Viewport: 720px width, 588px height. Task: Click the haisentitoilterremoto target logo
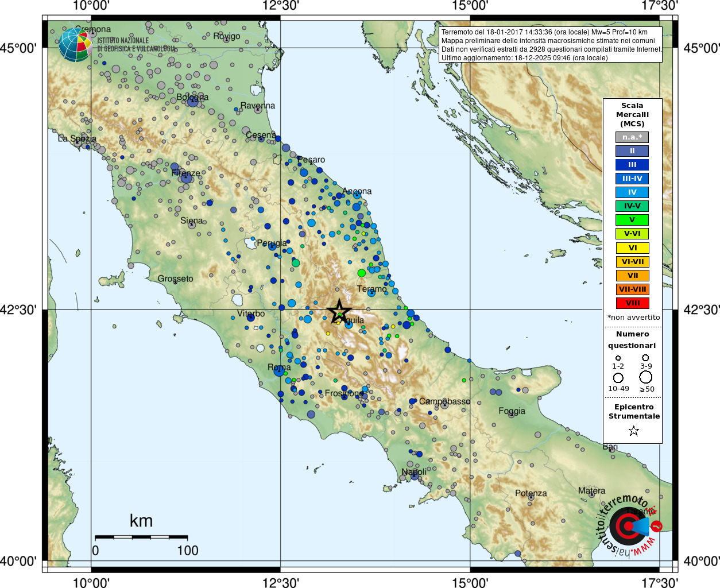pyautogui.click(x=629, y=525)
